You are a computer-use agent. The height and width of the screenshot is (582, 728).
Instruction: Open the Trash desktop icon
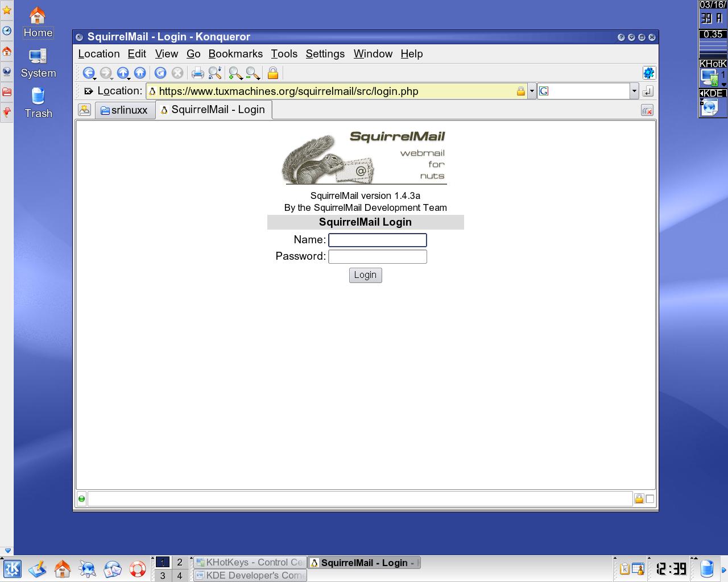[x=38, y=103]
